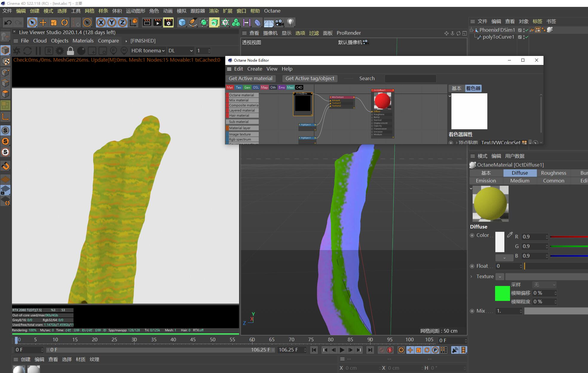Image resolution: width=588 pixels, height=373 pixels.
Task: Open the Octane menu
Action: click(272, 11)
